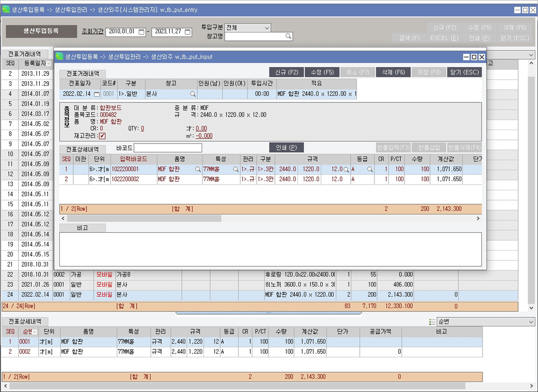The width and height of the screenshot is (538, 392).
Task: Click the m³ value -0.000 link
Action: click(x=204, y=136)
